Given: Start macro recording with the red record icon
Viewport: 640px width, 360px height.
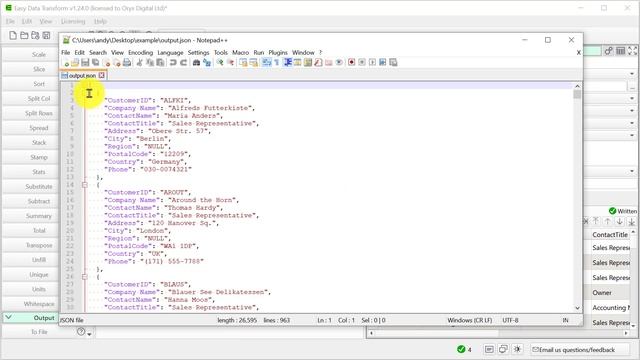Looking at the screenshot, I should pyautogui.click(x=352, y=62).
